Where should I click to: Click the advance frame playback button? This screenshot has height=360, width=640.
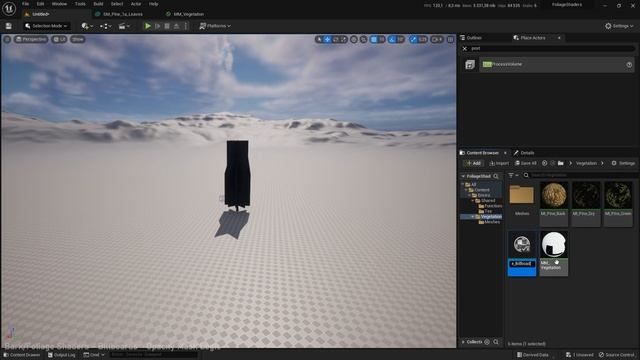tap(158, 26)
